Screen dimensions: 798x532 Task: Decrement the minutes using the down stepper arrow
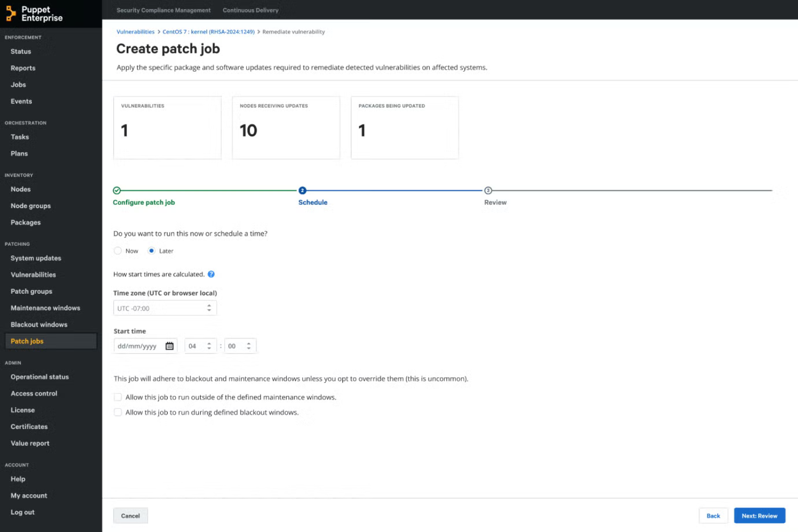tap(248, 348)
